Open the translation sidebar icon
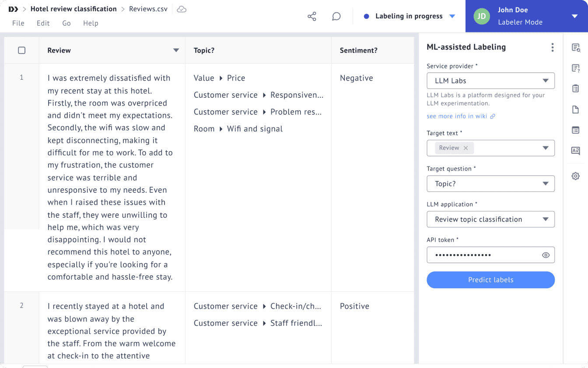588x368 pixels. pos(576,151)
